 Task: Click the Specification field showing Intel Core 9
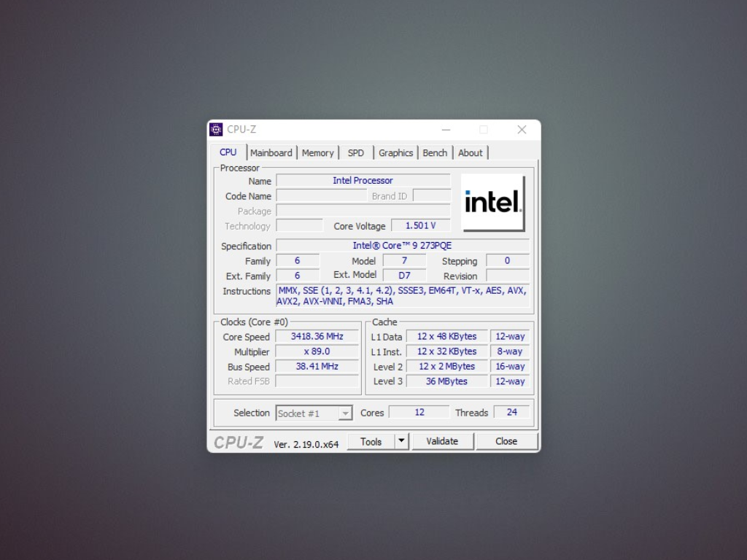click(363, 245)
